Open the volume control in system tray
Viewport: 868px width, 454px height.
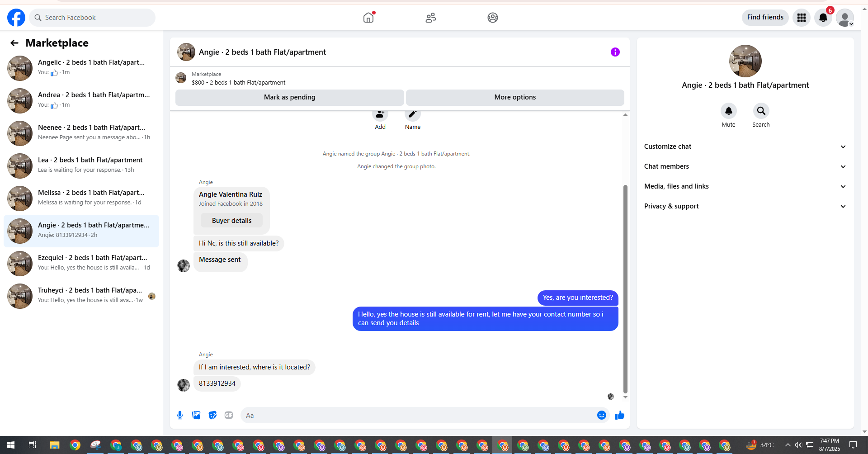(x=798, y=445)
